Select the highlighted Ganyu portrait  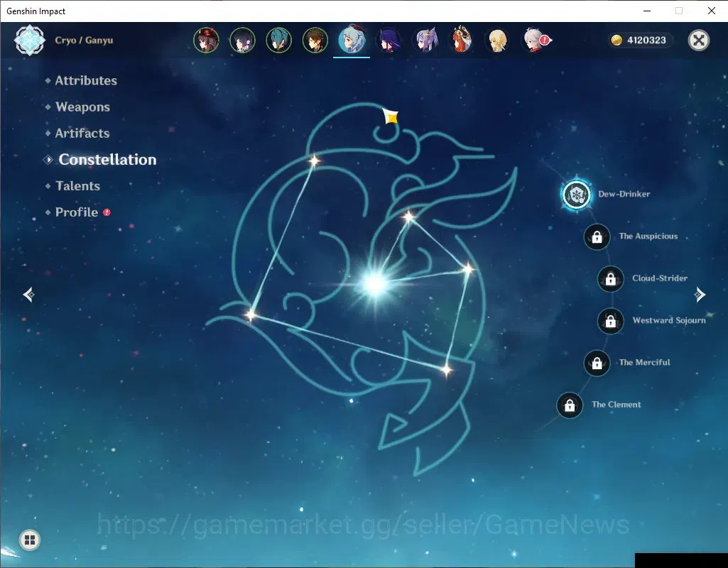pos(352,40)
